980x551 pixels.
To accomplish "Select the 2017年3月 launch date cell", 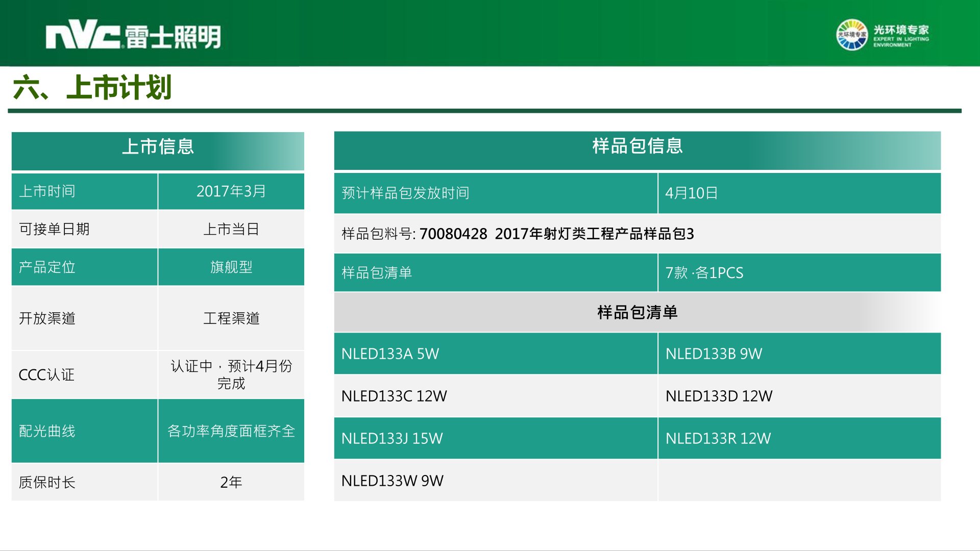I will coord(231,191).
